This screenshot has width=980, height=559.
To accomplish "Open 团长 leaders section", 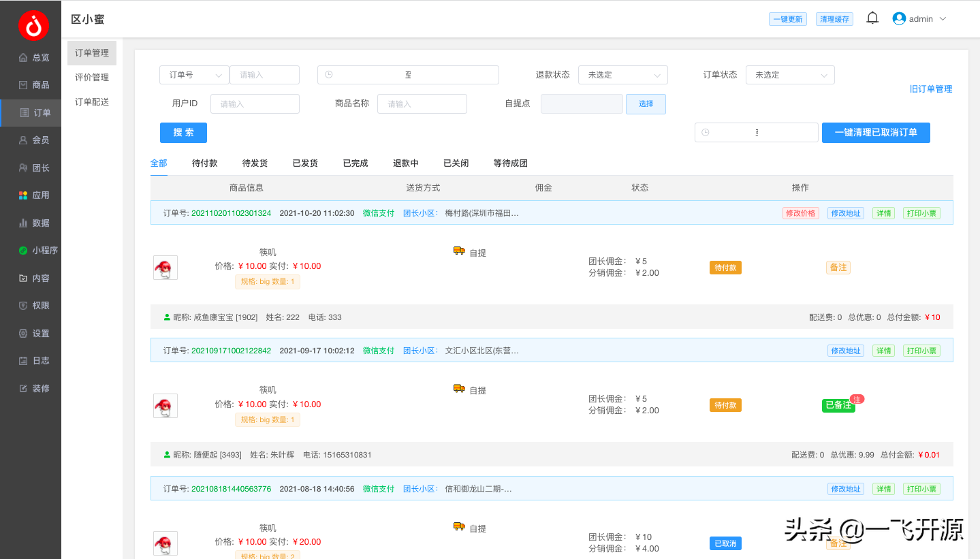I will coord(34,168).
